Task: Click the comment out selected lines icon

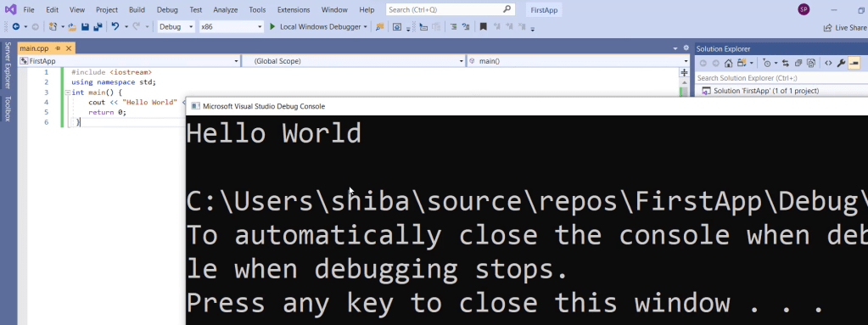Action: click(x=453, y=26)
